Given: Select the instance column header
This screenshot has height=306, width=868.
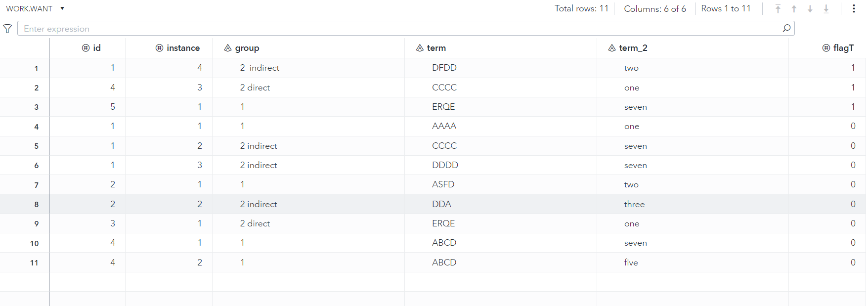Looking at the screenshot, I should pos(183,48).
